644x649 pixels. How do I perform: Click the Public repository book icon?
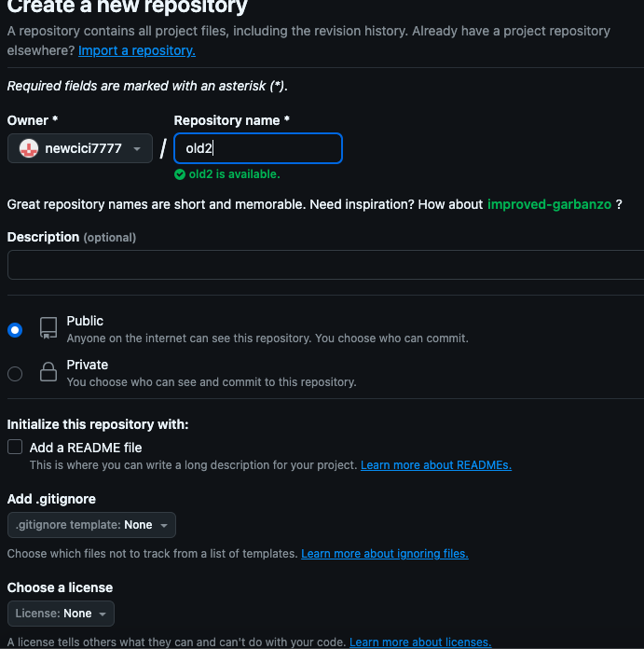tap(48, 328)
